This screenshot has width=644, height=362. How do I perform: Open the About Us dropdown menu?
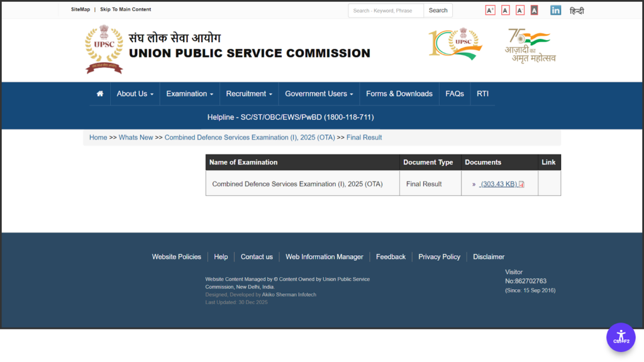point(134,93)
